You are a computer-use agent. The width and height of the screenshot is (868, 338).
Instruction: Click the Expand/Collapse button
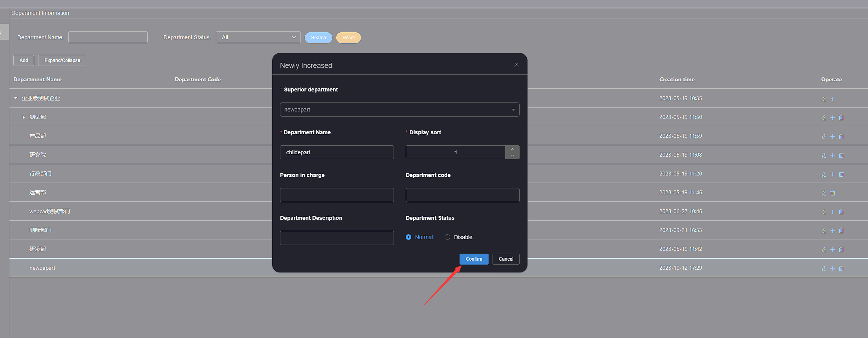[x=62, y=60]
